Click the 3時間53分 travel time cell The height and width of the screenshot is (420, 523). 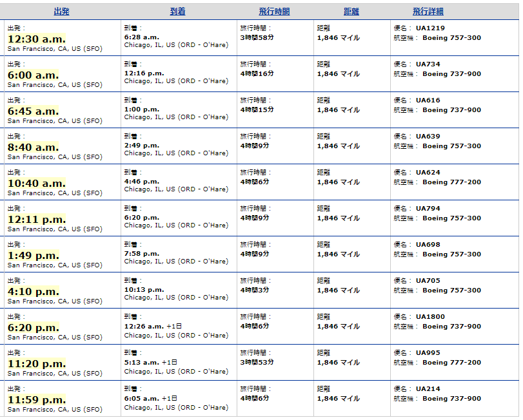click(x=257, y=362)
